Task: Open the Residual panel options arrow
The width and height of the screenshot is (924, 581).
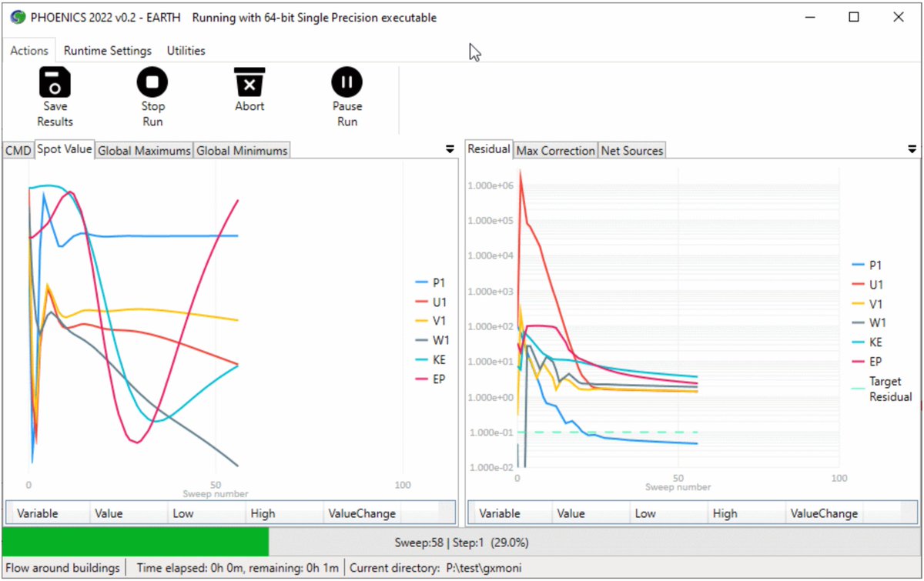Action: coord(912,149)
